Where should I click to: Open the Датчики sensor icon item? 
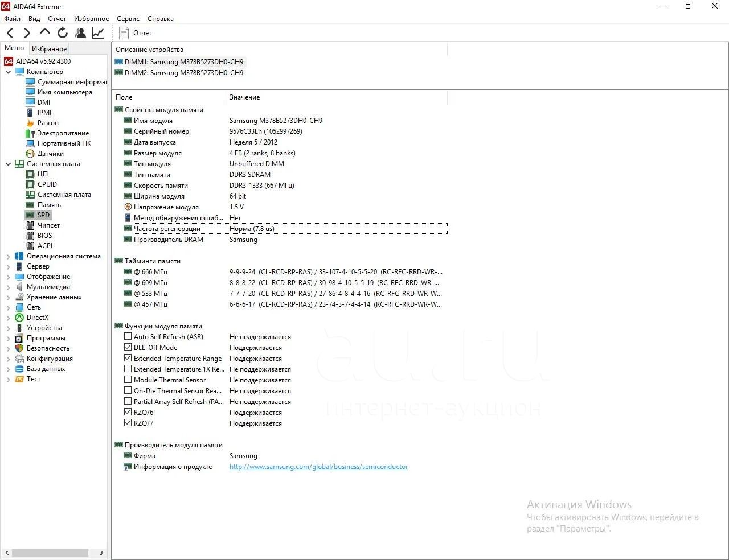click(30, 154)
